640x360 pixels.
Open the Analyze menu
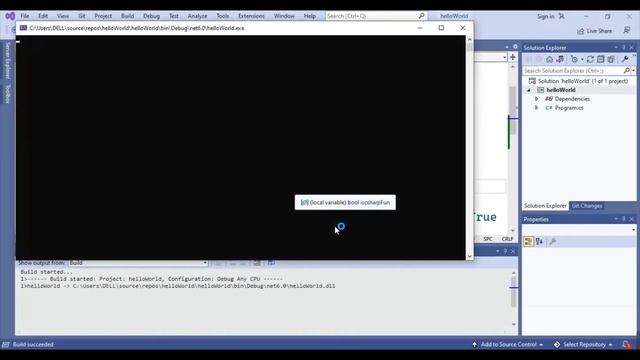click(197, 16)
